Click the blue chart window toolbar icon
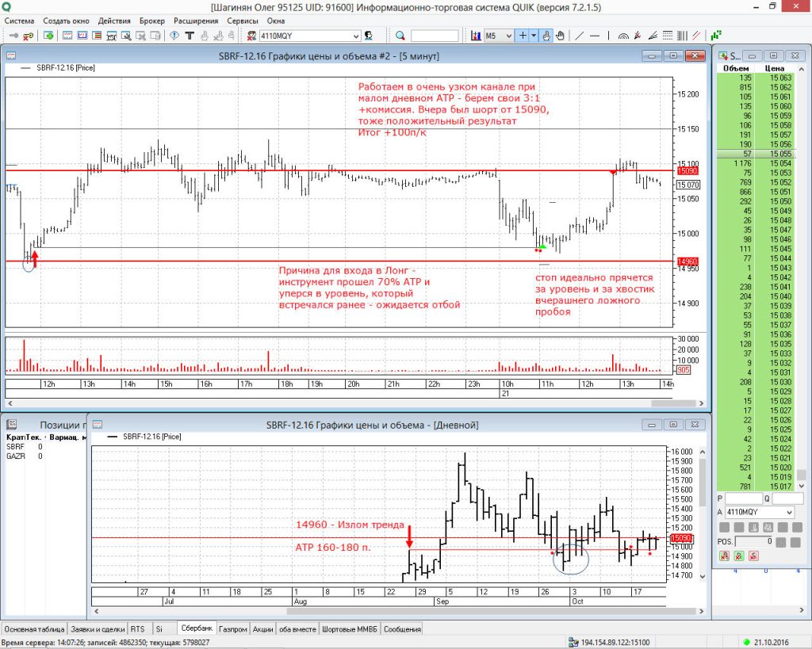 82,36
